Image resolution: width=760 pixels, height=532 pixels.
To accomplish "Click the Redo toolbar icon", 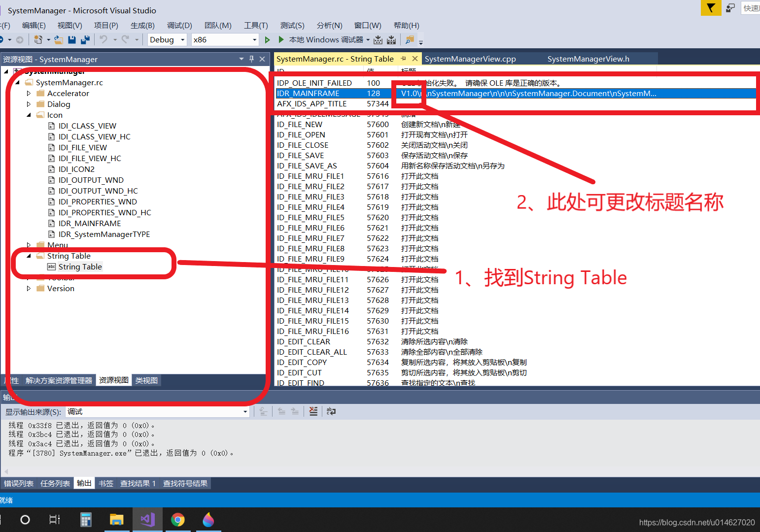I will [125, 39].
